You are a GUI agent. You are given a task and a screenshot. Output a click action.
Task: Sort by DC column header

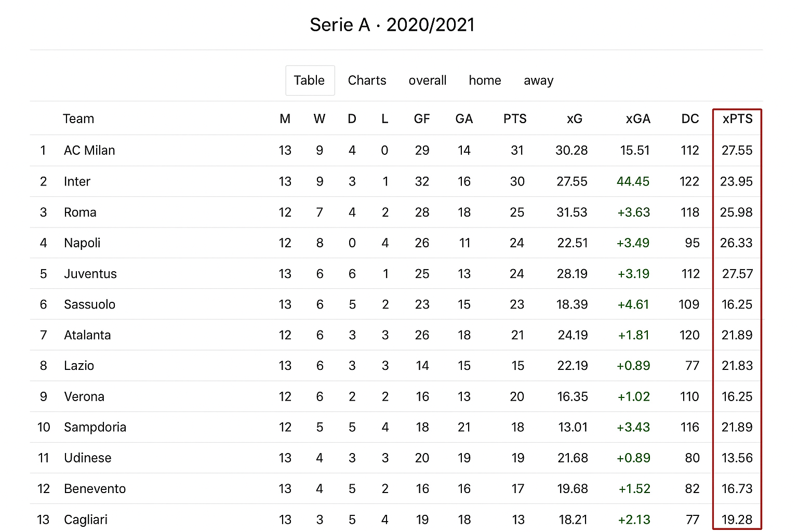[x=689, y=119]
